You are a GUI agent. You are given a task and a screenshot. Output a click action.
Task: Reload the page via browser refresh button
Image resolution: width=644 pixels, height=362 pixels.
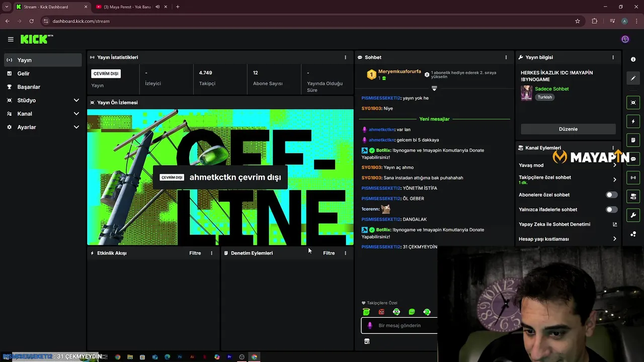click(x=31, y=21)
